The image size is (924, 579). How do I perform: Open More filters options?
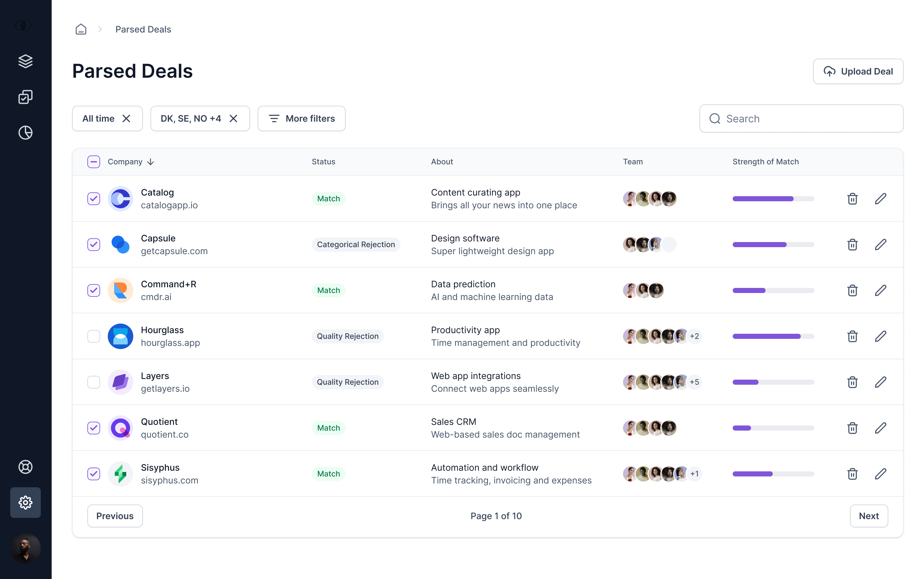(301, 118)
